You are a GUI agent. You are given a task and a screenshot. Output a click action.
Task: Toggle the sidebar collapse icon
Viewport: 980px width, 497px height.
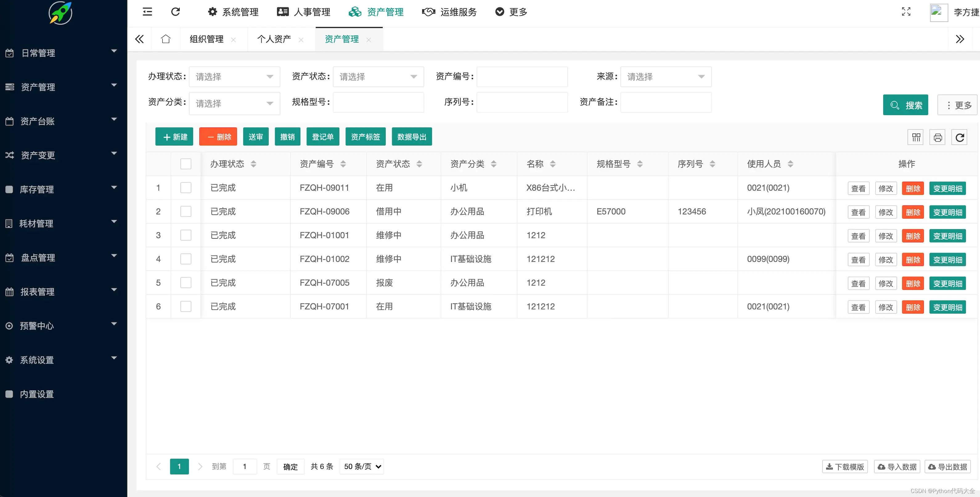click(x=147, y=12)
